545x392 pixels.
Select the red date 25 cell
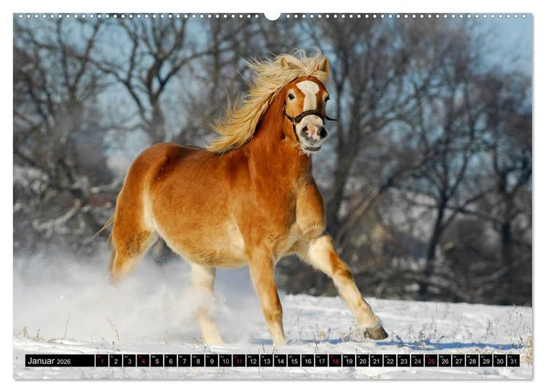tap(431, 361)
